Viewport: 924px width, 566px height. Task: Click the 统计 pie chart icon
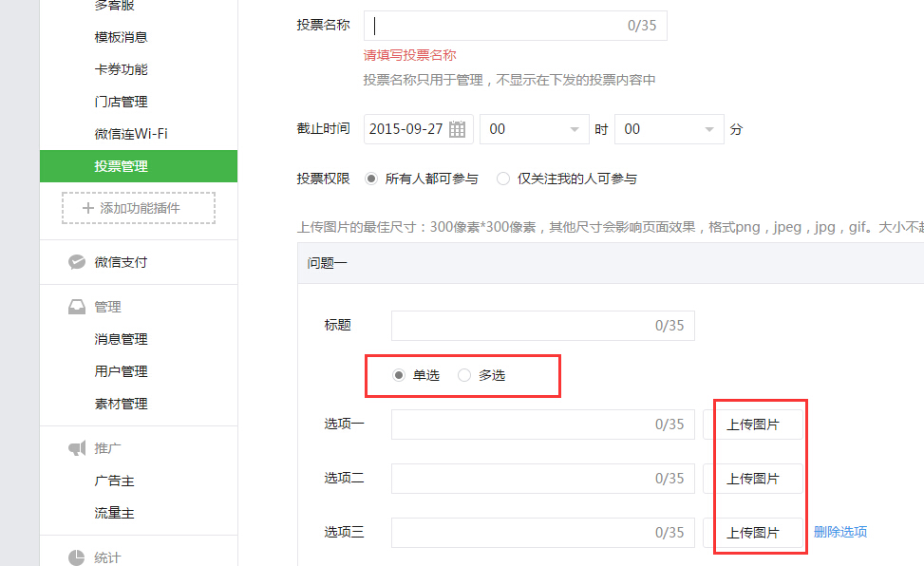point(77,557)
